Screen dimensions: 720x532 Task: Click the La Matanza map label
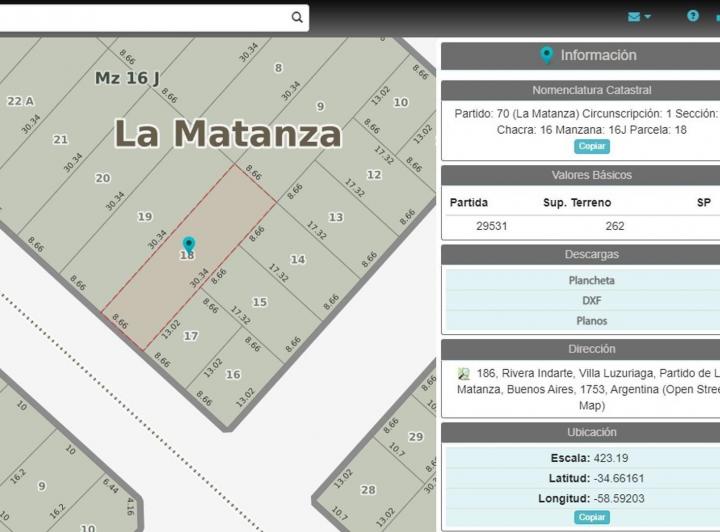pyautogui.click(x=228, y=134)
